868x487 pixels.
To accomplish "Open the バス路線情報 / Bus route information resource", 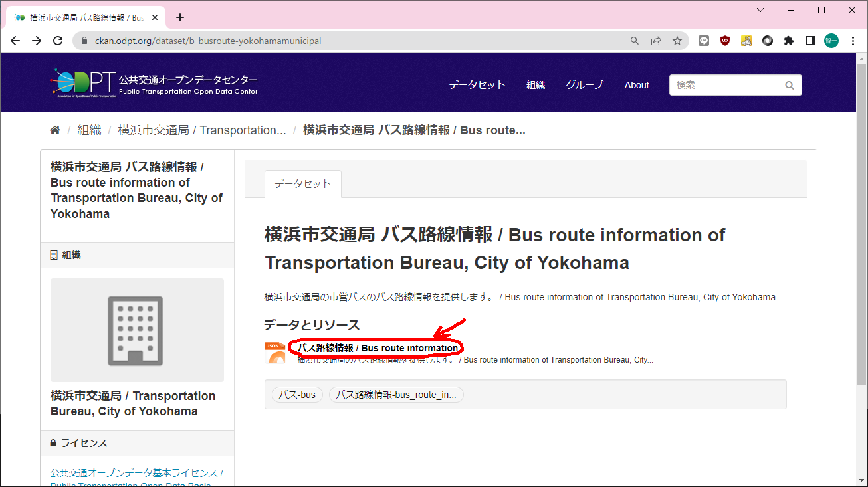I will point(378,348).
